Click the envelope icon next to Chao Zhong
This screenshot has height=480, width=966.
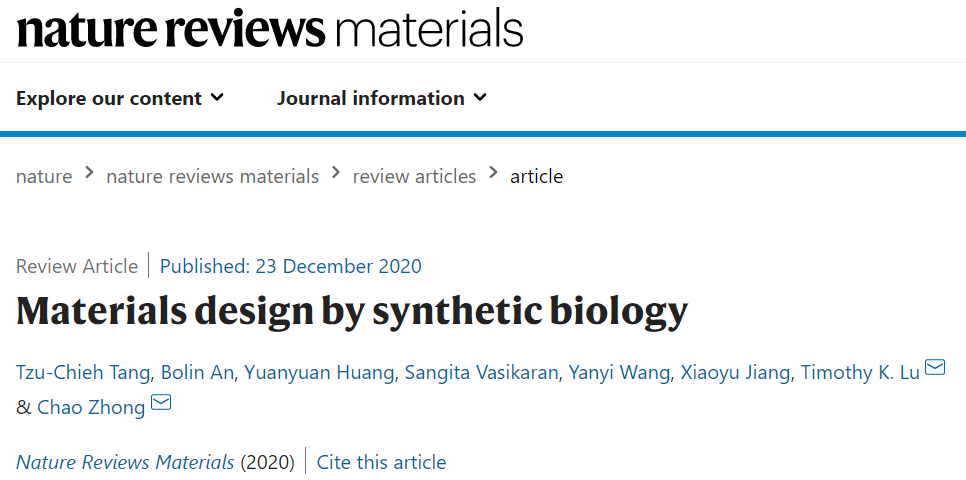160,403
